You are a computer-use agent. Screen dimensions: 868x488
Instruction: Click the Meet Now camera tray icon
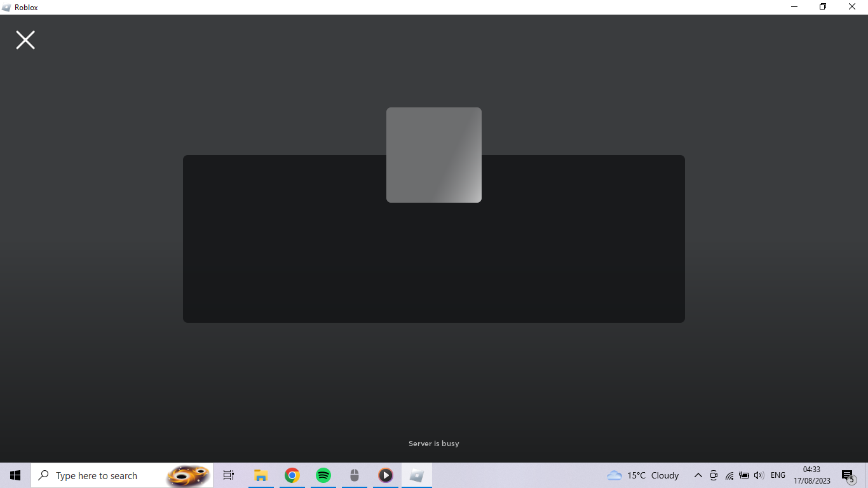point(714,475)
